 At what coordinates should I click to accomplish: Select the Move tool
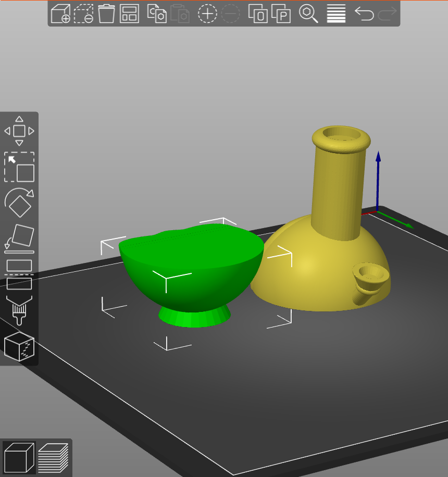pyautogui.click(x=19, y=131)
